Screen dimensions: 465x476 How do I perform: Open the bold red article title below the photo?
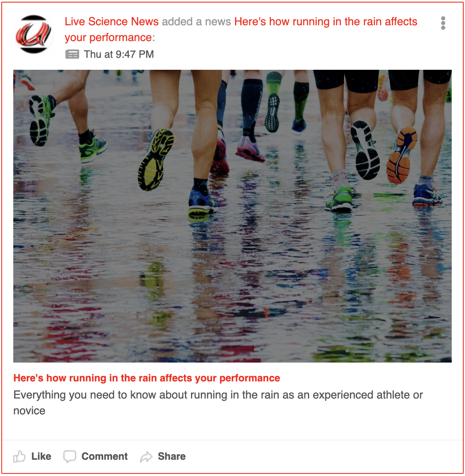click(x=147, y=378)
